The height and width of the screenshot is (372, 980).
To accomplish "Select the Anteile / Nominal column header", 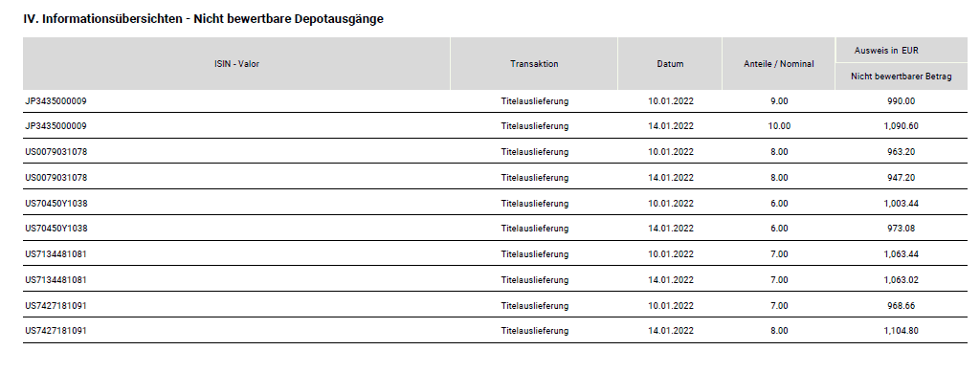I will click(779, 64).
